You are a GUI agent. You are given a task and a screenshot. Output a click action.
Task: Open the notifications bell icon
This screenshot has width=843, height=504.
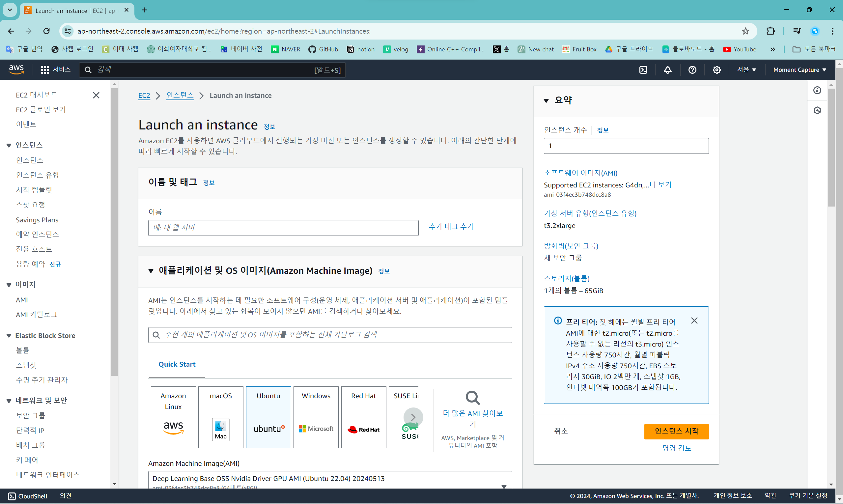click(668, 70)
